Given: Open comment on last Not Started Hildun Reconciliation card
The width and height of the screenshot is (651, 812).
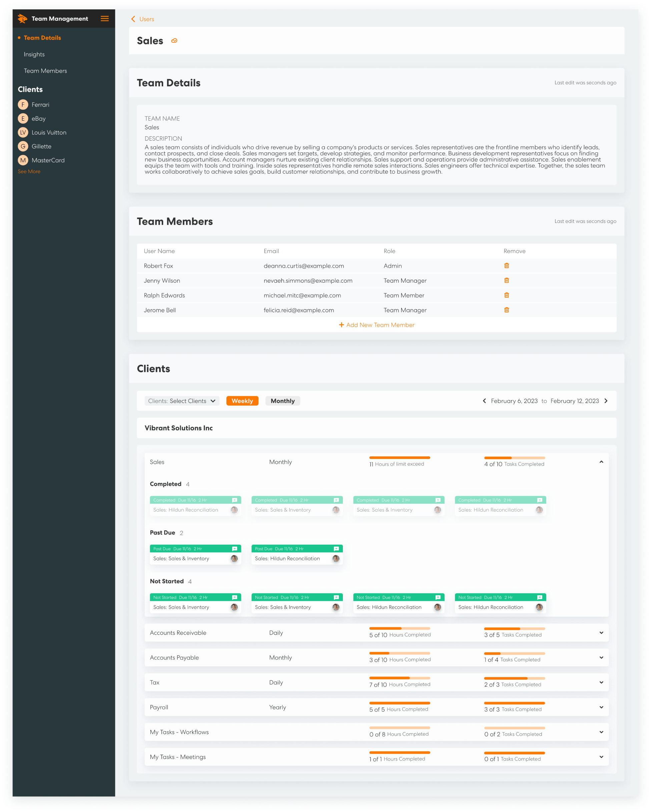Looking at the screenshot, I should pyautogui.click(x=540, y=597).
